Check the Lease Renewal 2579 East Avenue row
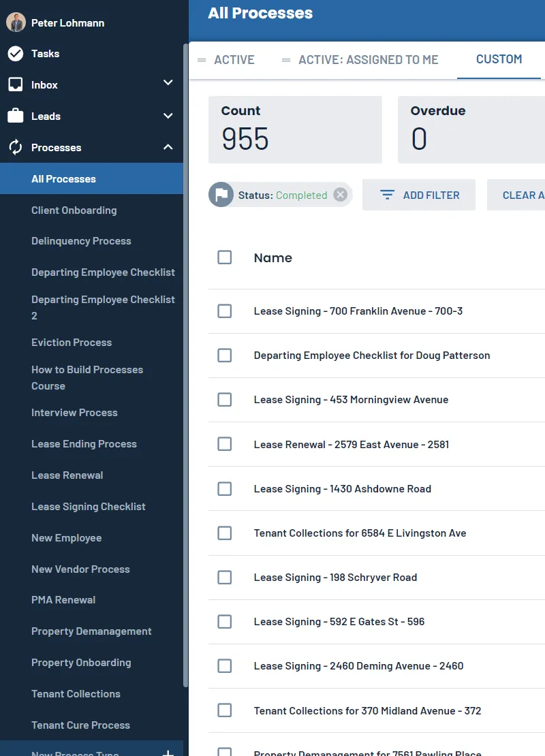 [224, 444]
